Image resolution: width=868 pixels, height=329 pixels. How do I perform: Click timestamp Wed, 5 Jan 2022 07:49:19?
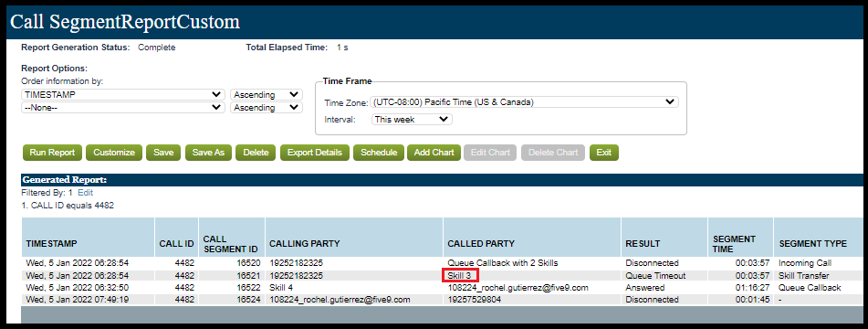[x=77, y=300]
